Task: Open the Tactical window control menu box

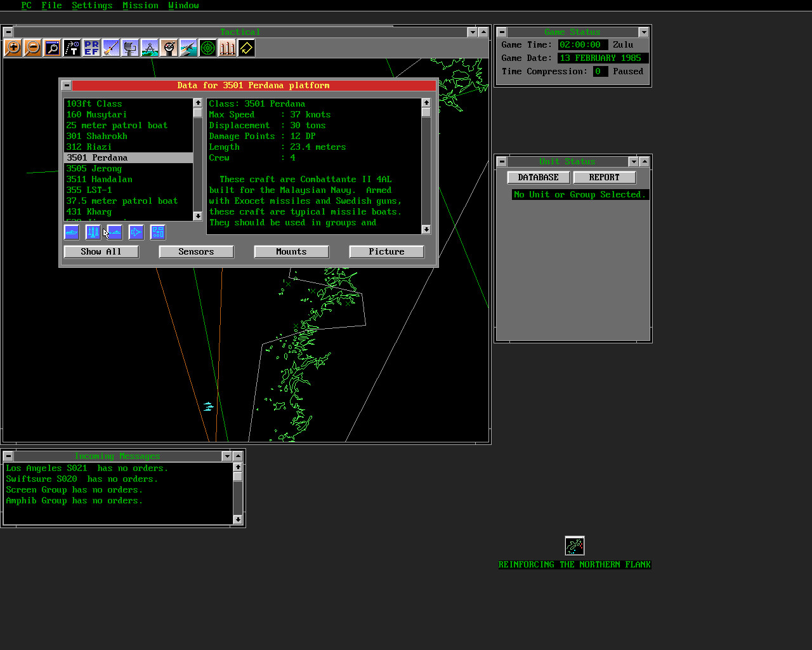Action: [8, 32]
